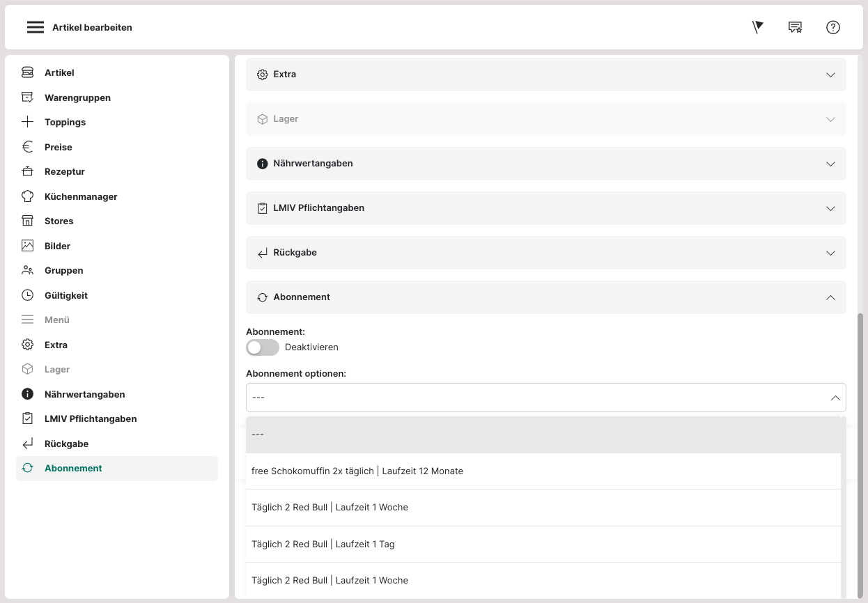Click the flag icon in header
The height and width of the screenshot is (603, 868).
coord(758,27)
